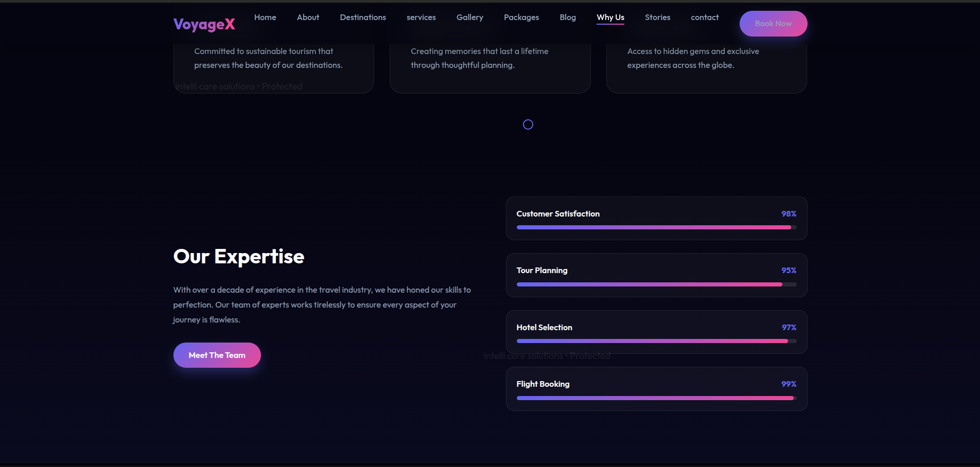This screenshot has height=467, width=980.
Task: Click the Meet The Team button
Action: [217, 355]
